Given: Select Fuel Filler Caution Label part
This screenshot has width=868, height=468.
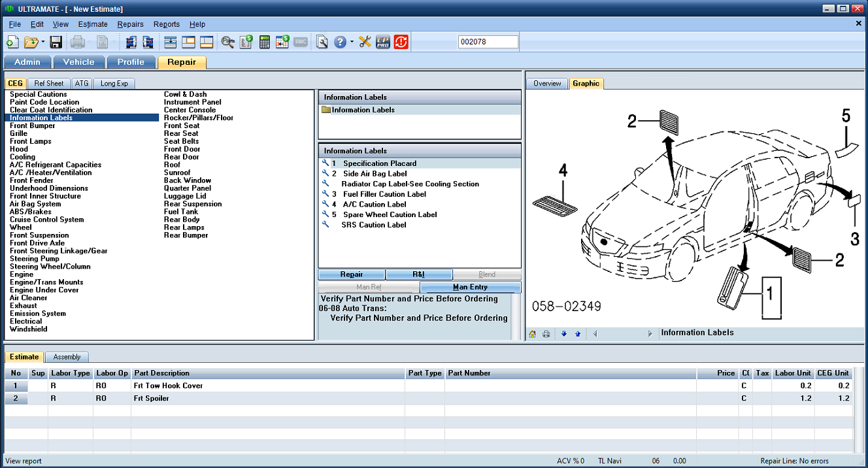Looking at the screenshot, I should point(384,194).
